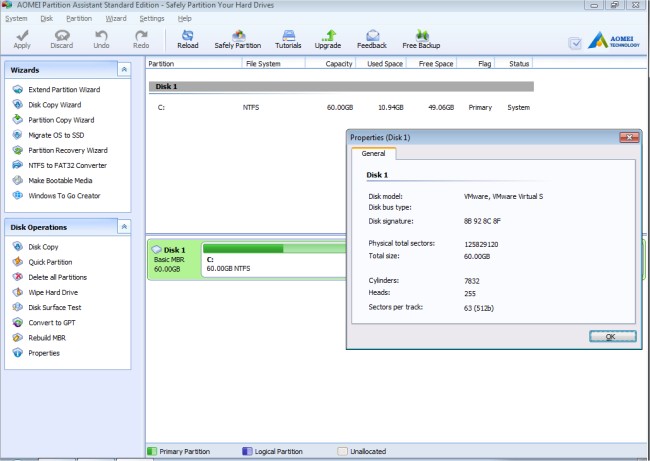
Task: Click the Cylinders value 7832
Action: coord(472,281)
